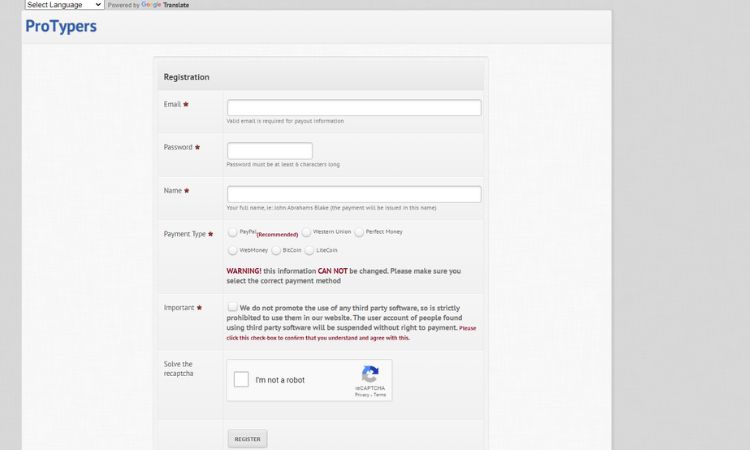
Task: Click the 'Important' field label
Action: (x=179, y=307)
